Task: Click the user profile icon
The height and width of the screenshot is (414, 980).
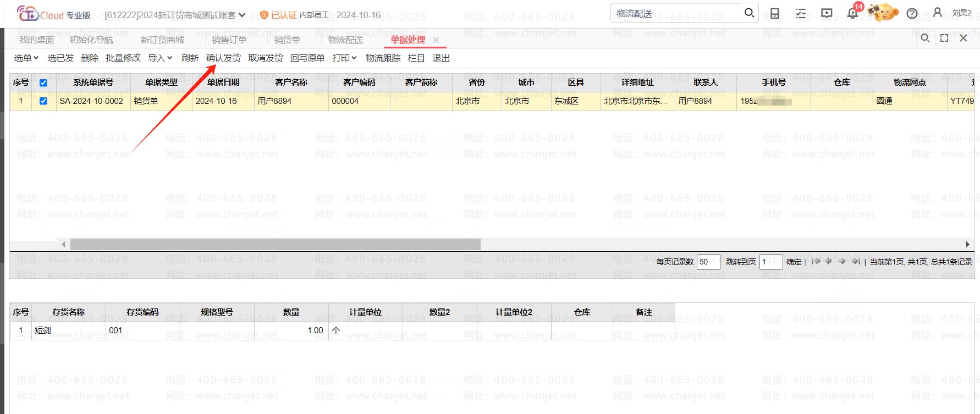Action: pos(938,13)
